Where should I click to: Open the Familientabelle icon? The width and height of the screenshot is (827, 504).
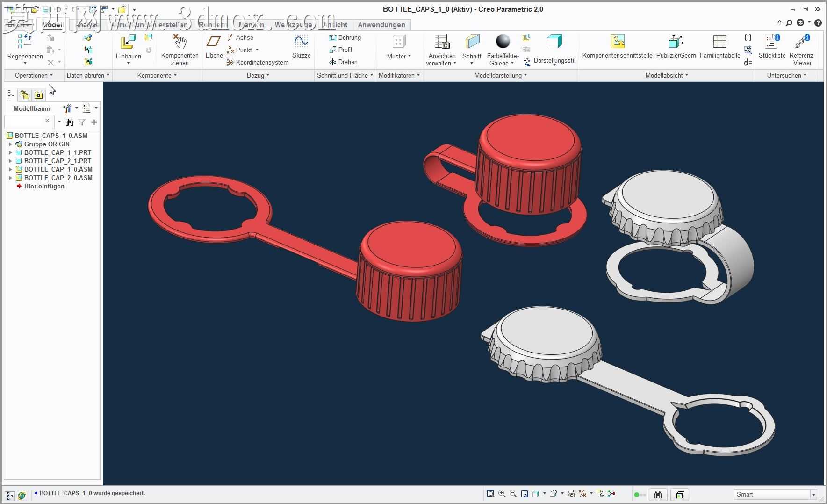pos(719,42)
